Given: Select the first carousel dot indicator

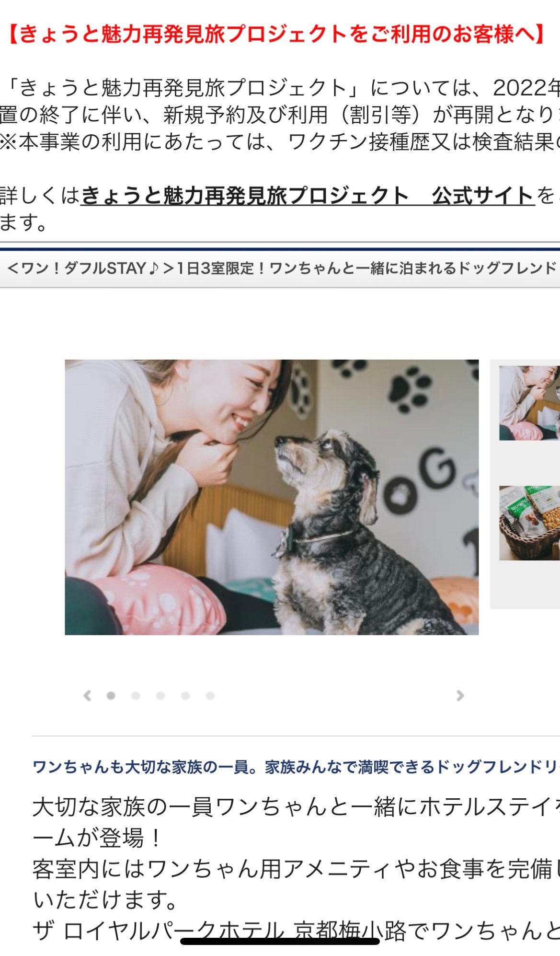Looking at the screenshot, I should [x=111, y=696].
